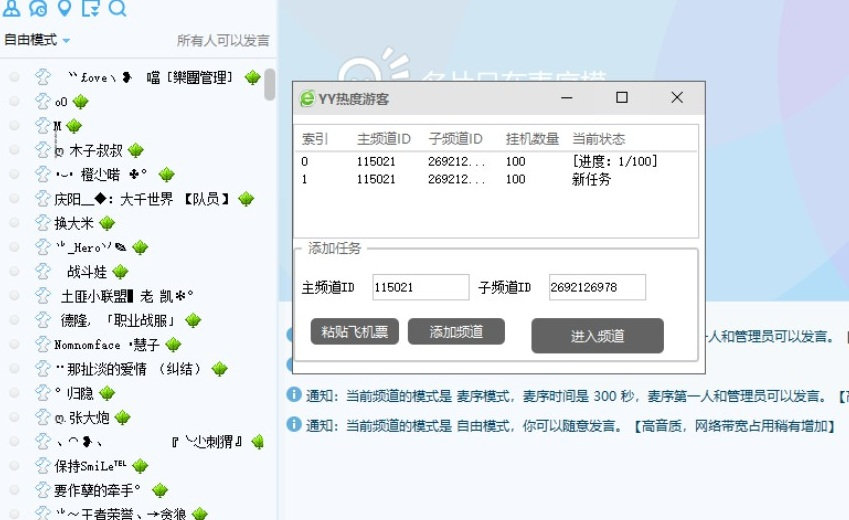Open the contacts icon in top toolbar
Viewport: 849px width, 520px height.
click(x=11, y=8)
